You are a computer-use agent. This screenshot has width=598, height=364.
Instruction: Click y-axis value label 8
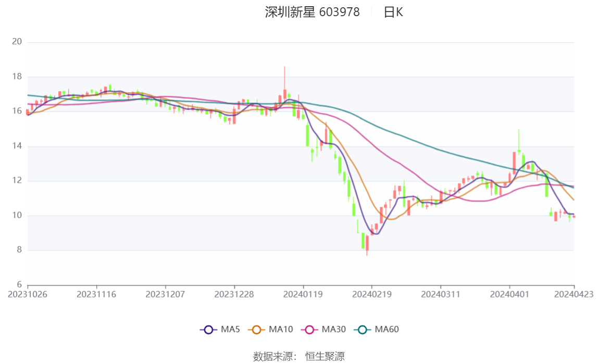click(19, 250)
